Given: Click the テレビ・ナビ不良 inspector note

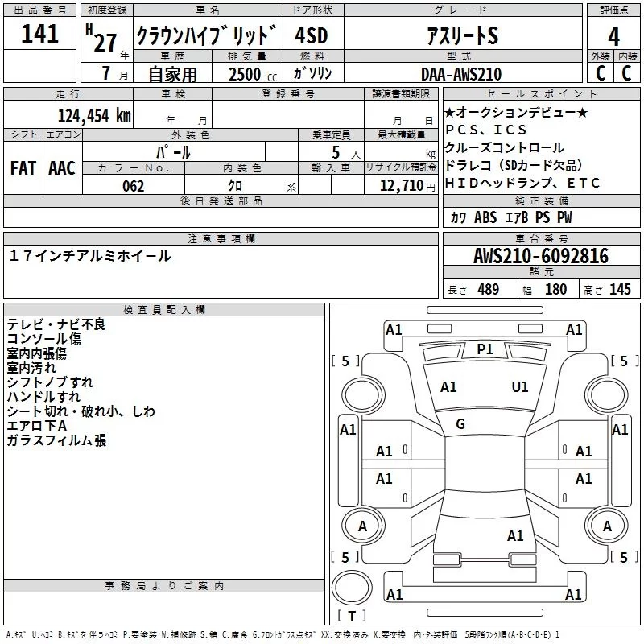Looking at the screenshot, I should (x=56, y=324).
